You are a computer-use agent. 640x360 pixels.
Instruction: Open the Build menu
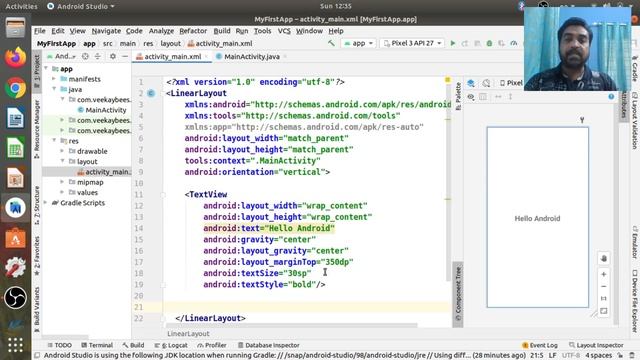pyautogui.click(x=222, y=31)
